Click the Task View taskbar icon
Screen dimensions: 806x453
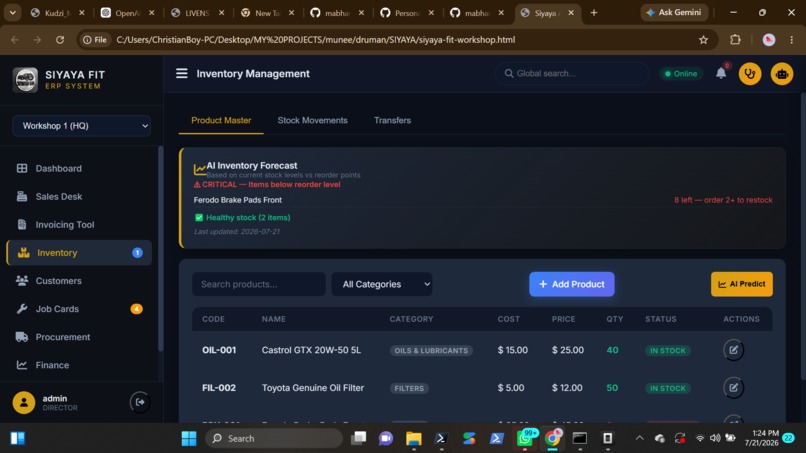coord(358,439)
